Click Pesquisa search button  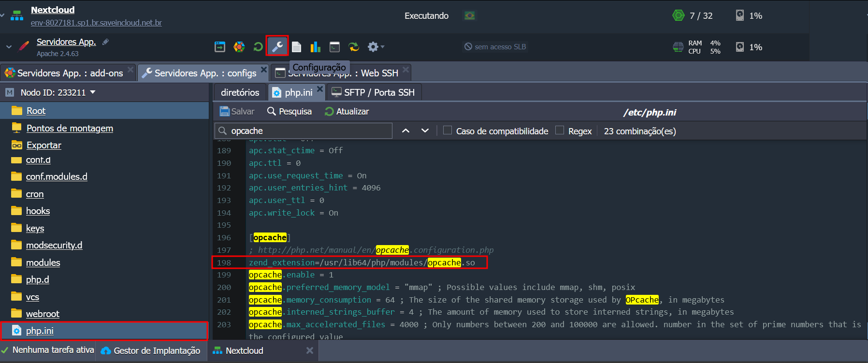289,111
